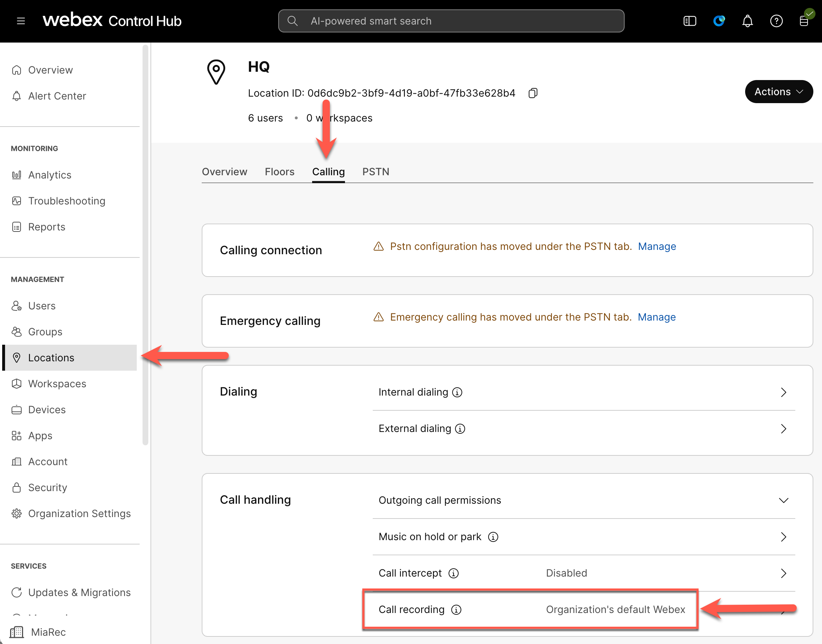Select the Security sidebar item
This screenshot has height=644, width=822.
pos(48,487)
